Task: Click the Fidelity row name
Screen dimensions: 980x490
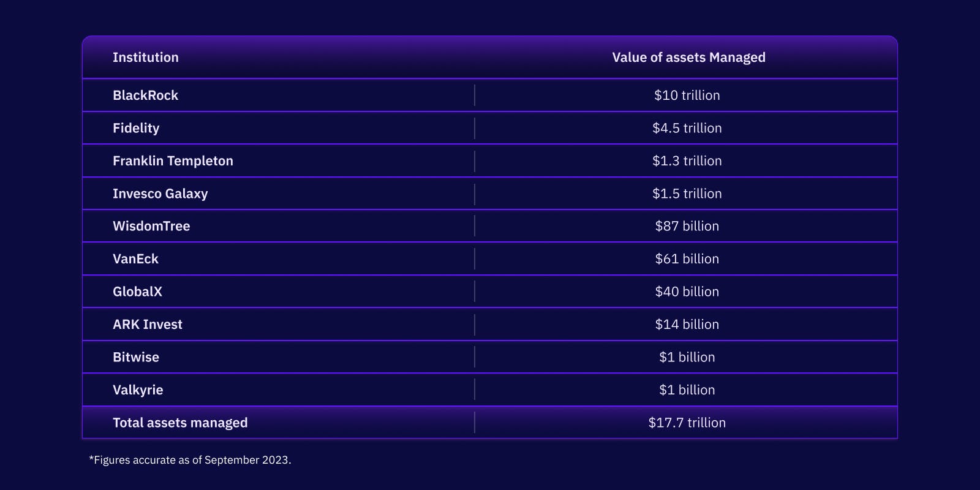Action: tap(136, 129)
